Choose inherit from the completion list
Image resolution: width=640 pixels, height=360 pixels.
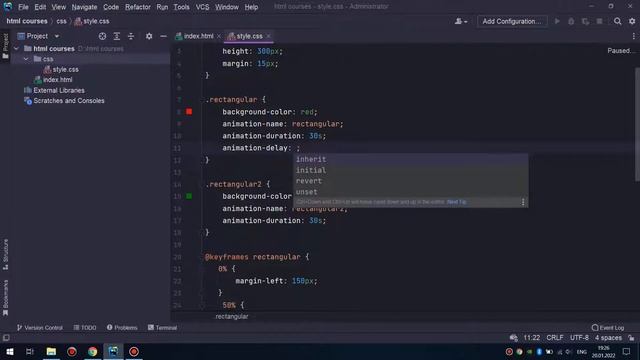click(x=411, y=159)
